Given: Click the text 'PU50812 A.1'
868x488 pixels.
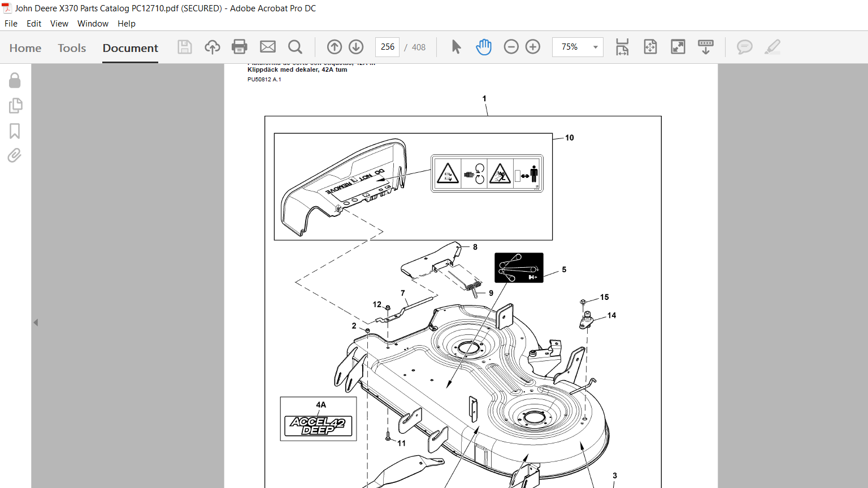Looking at the screenshot, I should [x=264, y=80].
